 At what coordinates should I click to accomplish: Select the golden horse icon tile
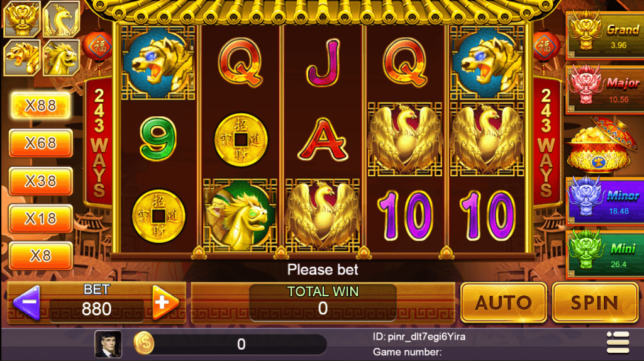pos(61,57)
